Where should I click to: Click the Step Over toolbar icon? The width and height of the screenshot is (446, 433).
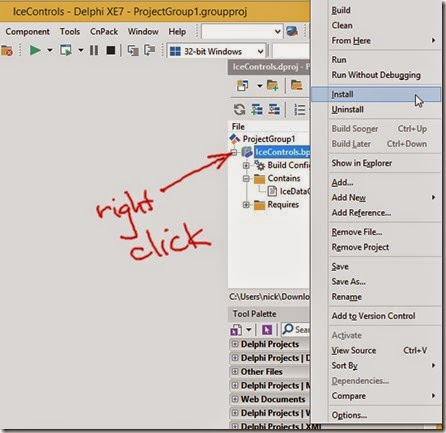tap(149, 51)
